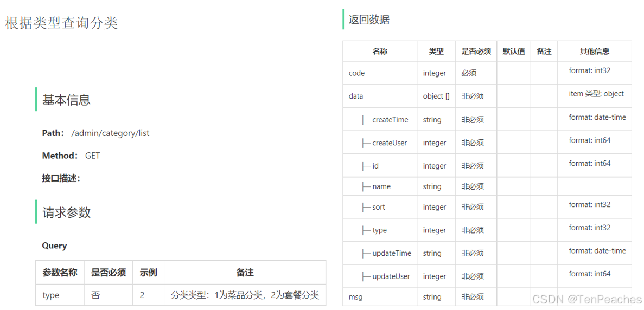This screenshot has height=310, width=644.
Task: Click the Query subheading
Action: pos(54,246)
